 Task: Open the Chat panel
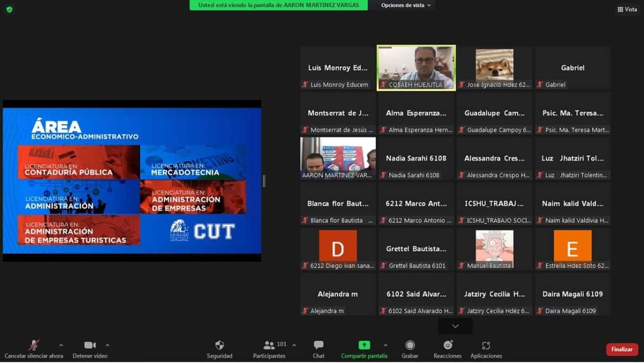click(318, 346)
